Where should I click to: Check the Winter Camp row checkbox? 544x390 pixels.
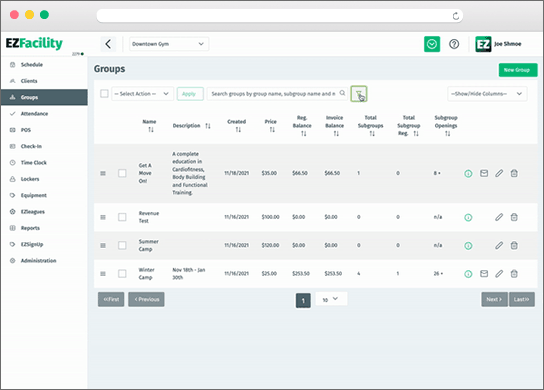(122, 274)
